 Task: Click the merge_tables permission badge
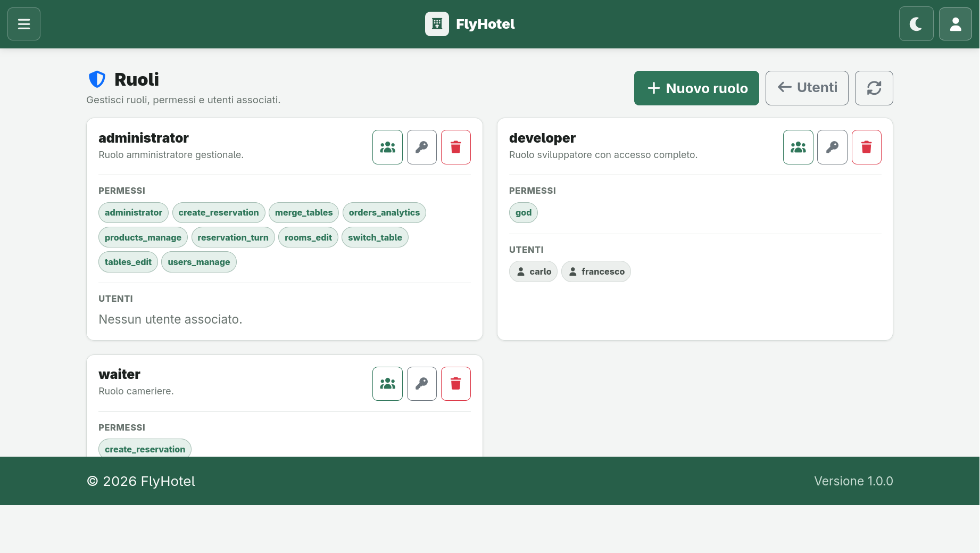point(304,213)
